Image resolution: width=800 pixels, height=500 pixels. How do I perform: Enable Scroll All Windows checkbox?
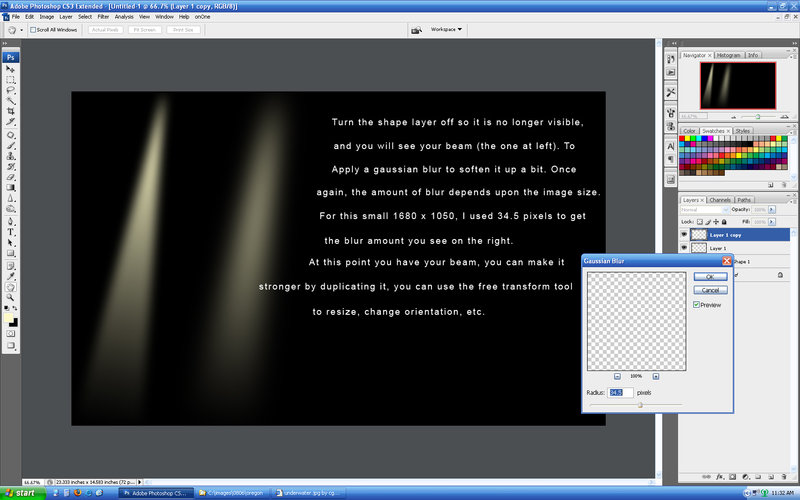[32, 30]
